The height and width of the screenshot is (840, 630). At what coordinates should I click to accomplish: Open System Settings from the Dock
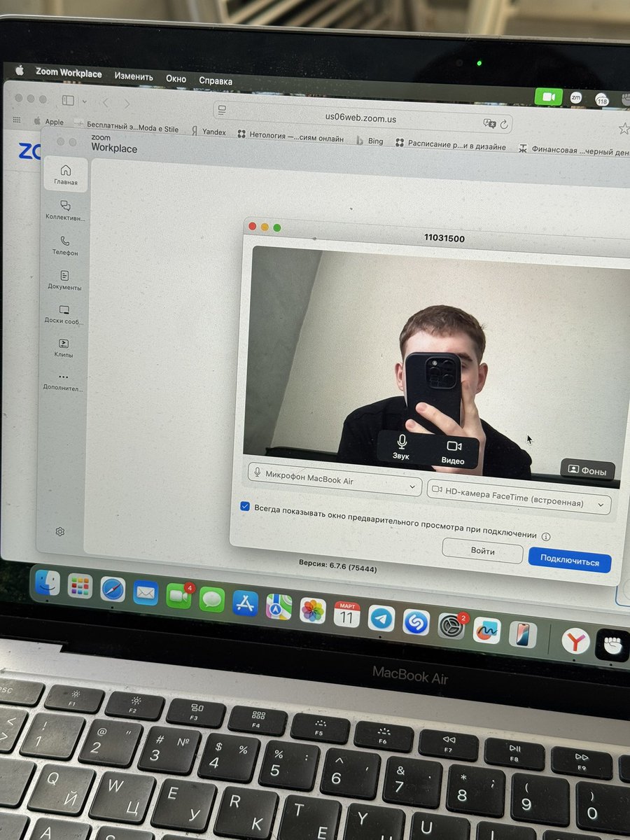451,626
